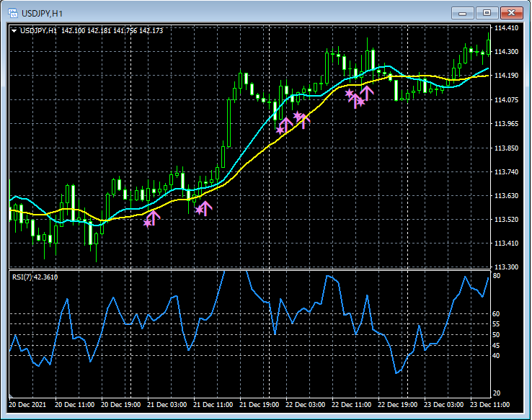
Task: Click the USDJPY chart window icon
Action: click(x=13, y=13)
